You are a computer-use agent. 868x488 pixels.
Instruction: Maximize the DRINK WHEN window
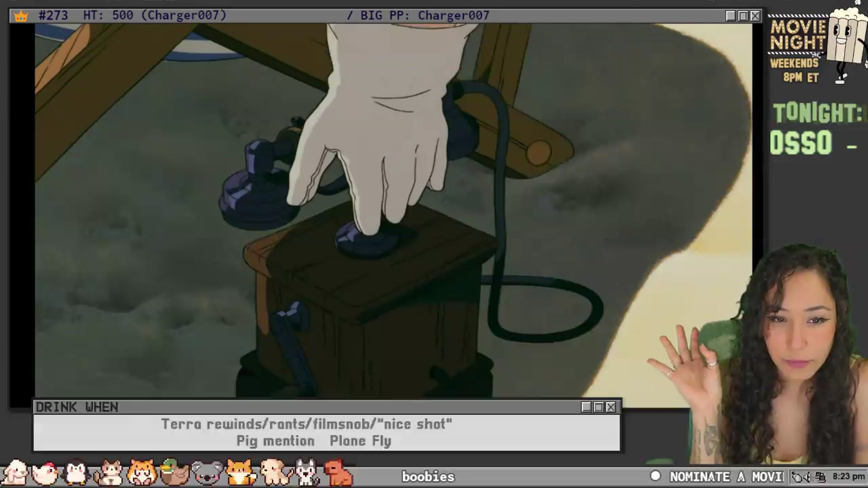[599, 407]
